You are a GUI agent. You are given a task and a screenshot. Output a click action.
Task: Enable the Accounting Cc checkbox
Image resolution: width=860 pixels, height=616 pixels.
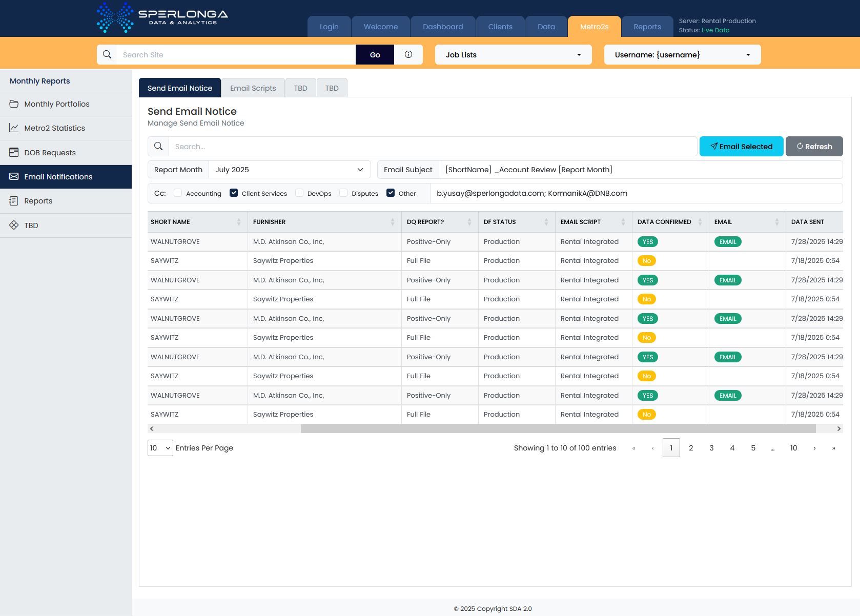178,193
